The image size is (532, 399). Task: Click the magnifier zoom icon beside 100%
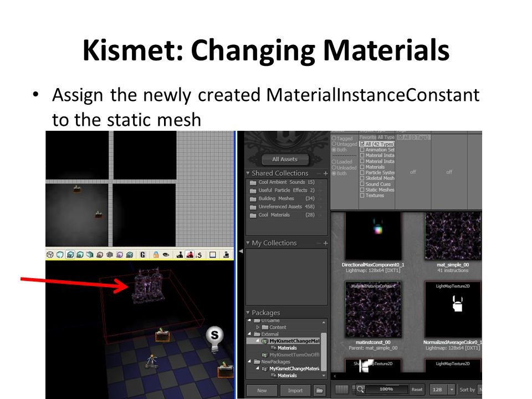coord(360,389)
